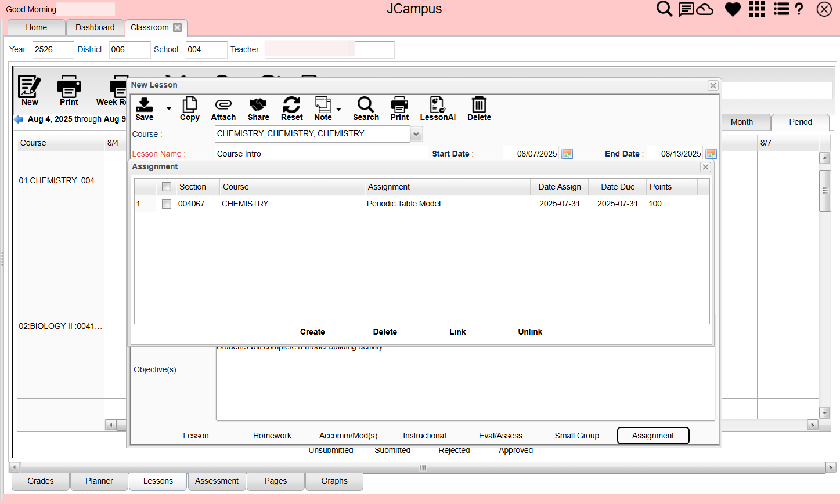The image size is (840, 504).
Task: Click the vertical scrollbar down arrow
Action: 825,413
